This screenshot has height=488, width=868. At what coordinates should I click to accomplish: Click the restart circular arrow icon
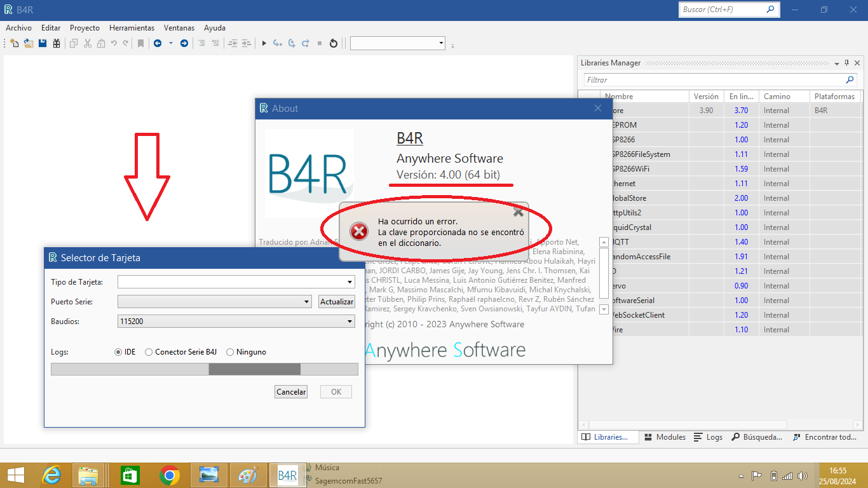coord(334,43)
